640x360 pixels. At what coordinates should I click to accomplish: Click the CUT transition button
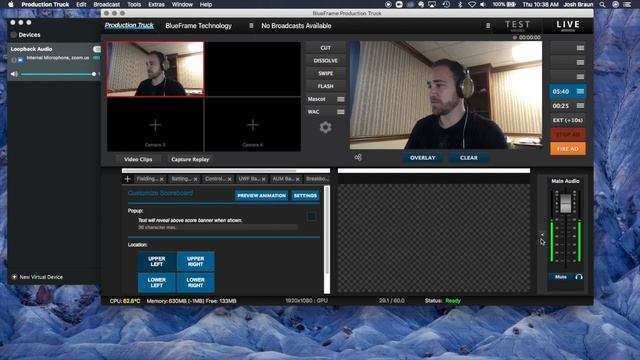(325, 48)
